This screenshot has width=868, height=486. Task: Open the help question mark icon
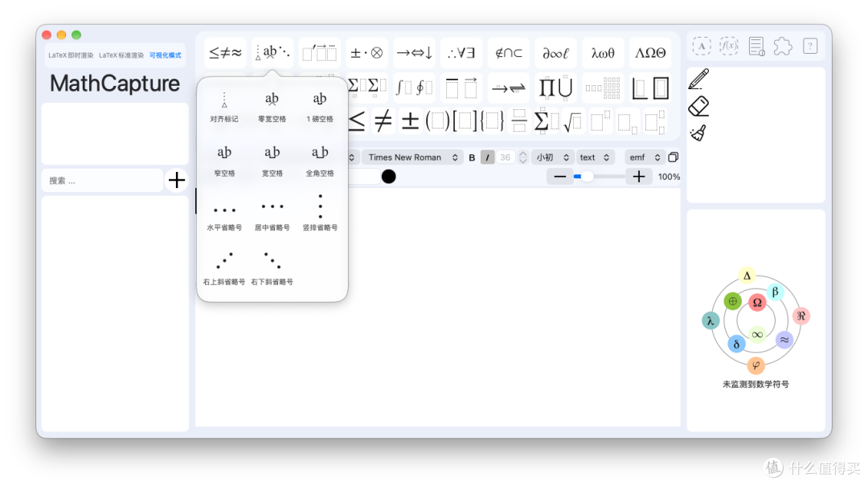tap(810, 46)
